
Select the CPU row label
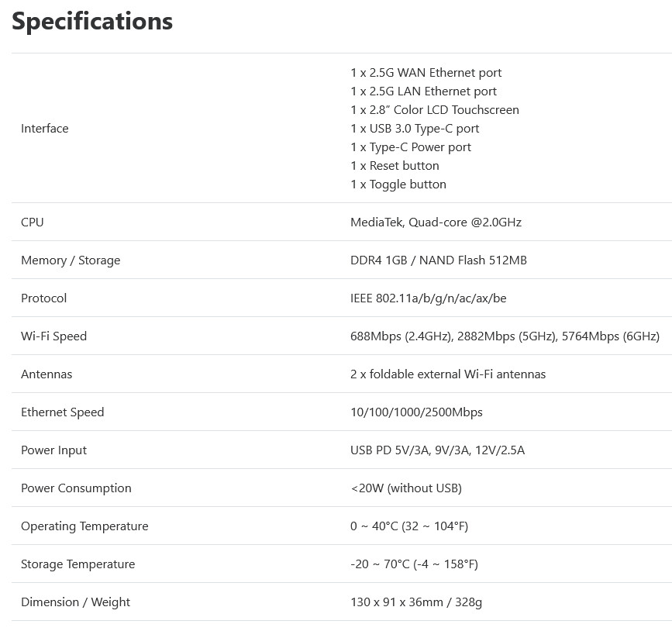pyautogui.click(x=32, y=222)
